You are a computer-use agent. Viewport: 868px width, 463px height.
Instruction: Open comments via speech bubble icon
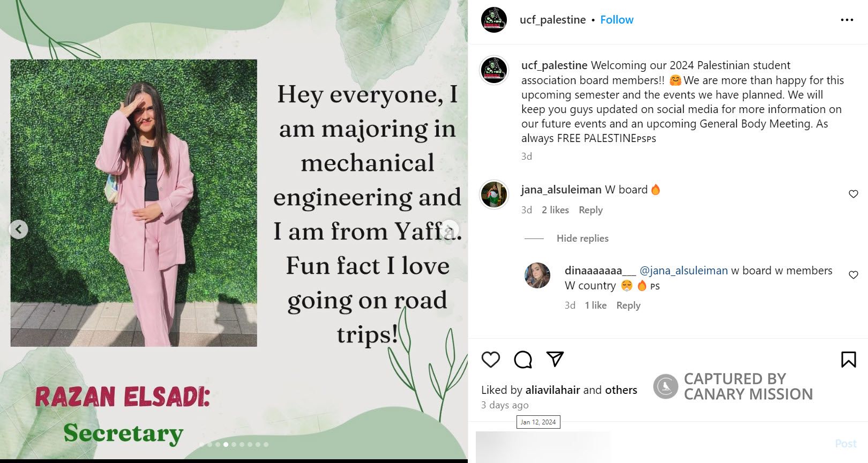coord(522,360)
